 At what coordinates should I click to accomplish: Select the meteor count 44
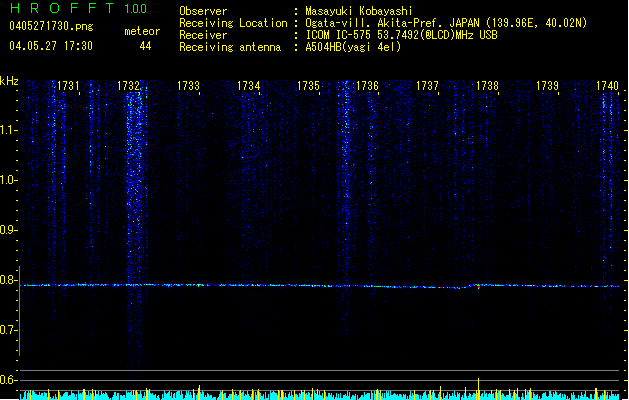145,46
